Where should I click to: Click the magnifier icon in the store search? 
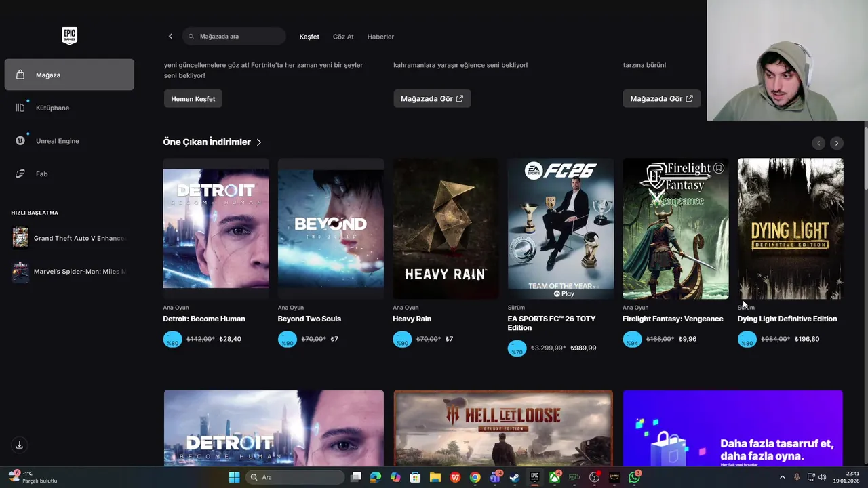pyautogui.click(x=191, y=37)
